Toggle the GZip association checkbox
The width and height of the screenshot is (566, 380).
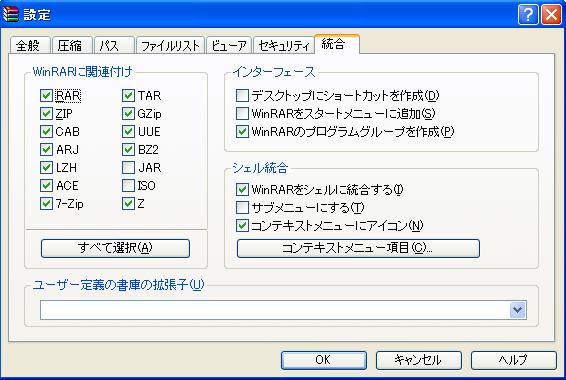(128, 114)
